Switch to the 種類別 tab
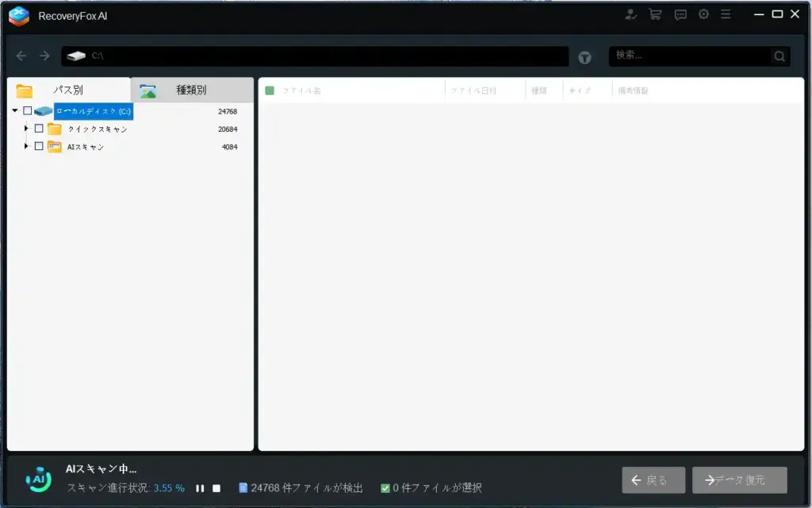Viewport: 812px width, 508px height. 190,90
